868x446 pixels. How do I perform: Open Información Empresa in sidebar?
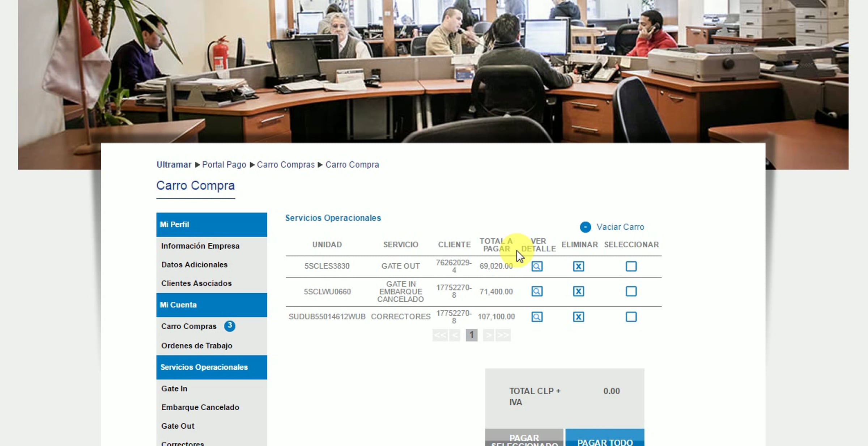click(x=200, y=246)
